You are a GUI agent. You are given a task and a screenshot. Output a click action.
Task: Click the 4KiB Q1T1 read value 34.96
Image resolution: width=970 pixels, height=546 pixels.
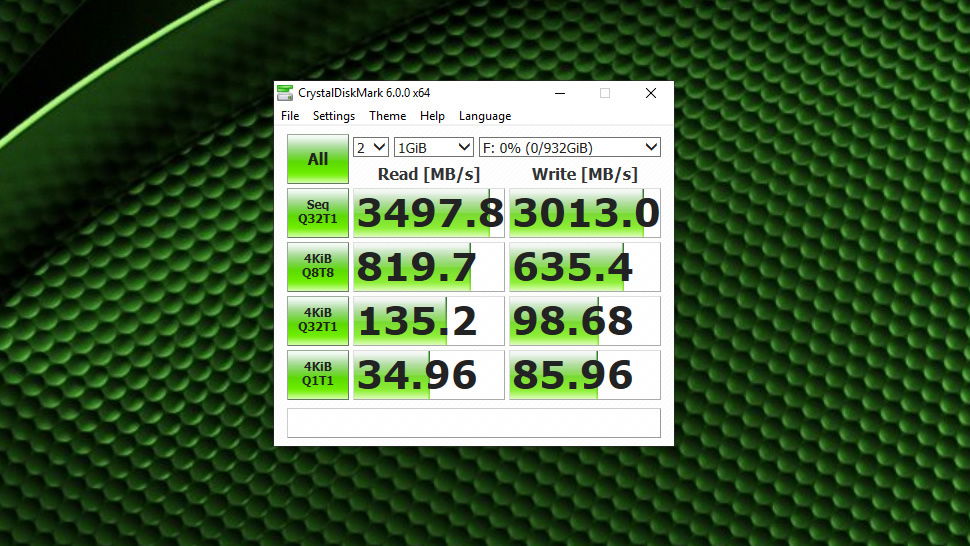tap(429, 374)
